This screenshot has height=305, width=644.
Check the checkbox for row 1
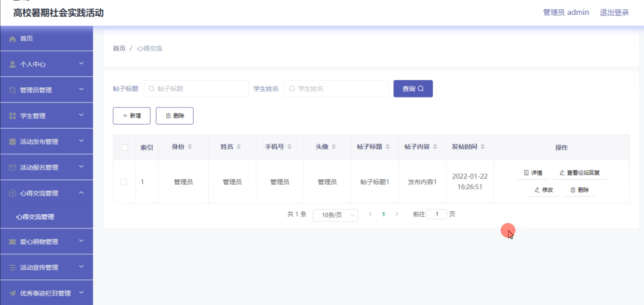pos(124,182)
